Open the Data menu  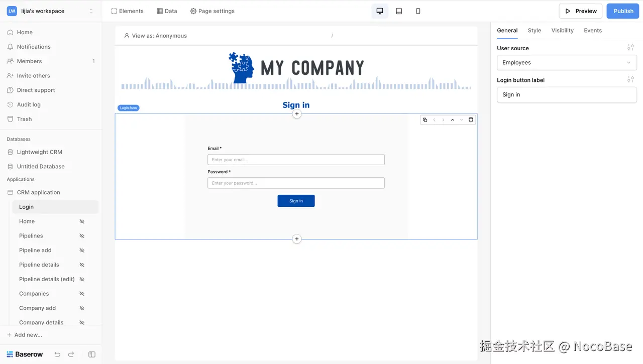[x=167, y=11]
